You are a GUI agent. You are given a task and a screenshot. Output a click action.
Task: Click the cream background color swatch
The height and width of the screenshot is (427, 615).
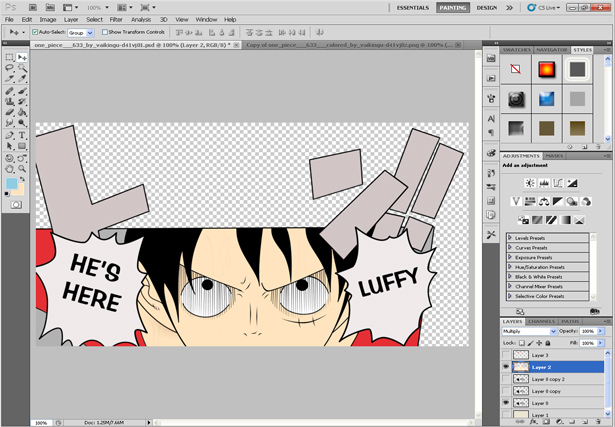[x=20, y=191]
